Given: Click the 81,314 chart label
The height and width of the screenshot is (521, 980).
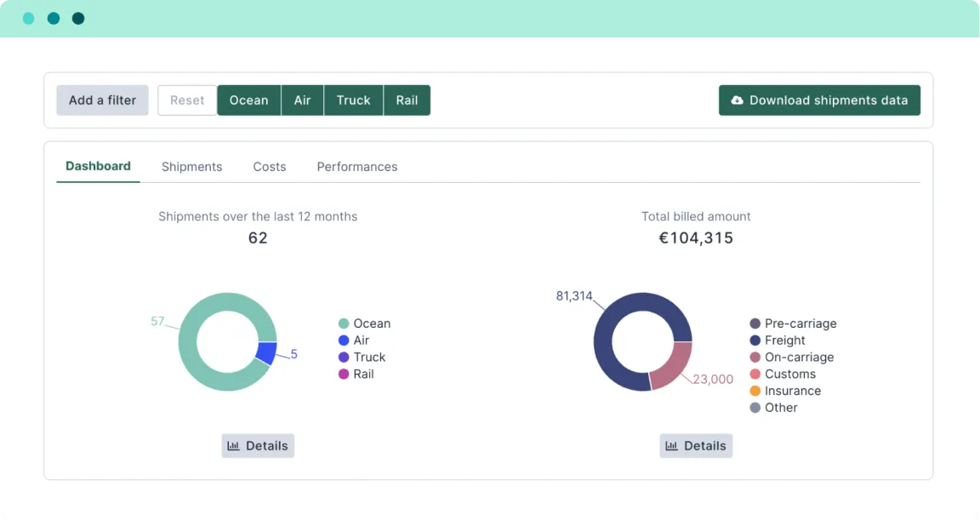Looking at the screenshot, I should pyautogui.click(x=573, y=296).
